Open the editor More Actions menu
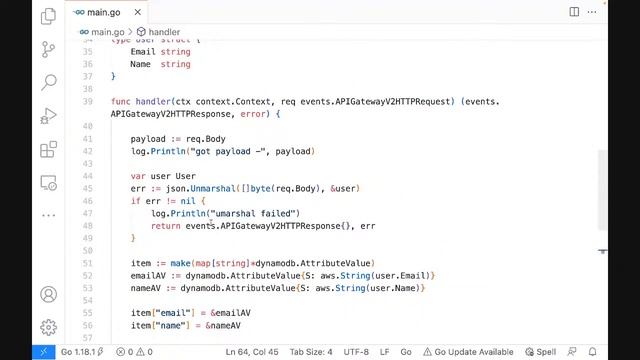This screenshot has width=640, height=360. click(592, 12)
